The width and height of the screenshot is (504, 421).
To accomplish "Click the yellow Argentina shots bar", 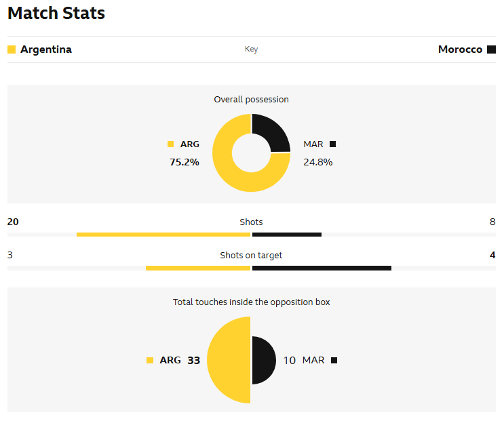I will (x=163, y=235).
